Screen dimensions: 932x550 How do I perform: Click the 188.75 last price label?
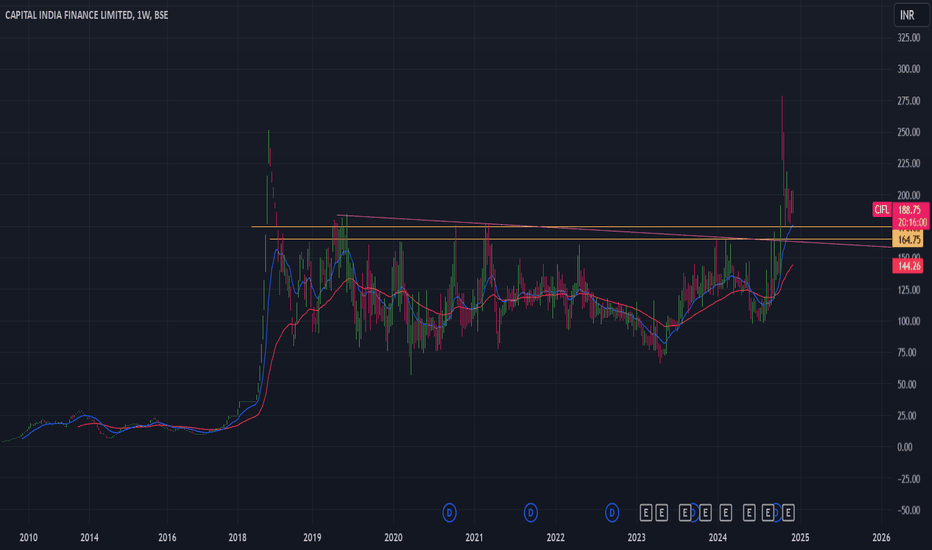[910, 209]
